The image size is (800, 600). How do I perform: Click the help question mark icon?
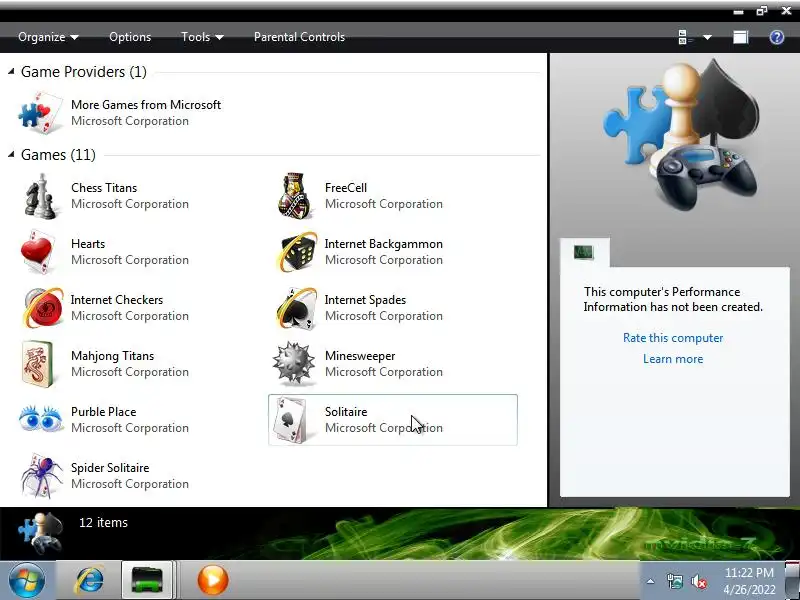pos(777,37)
